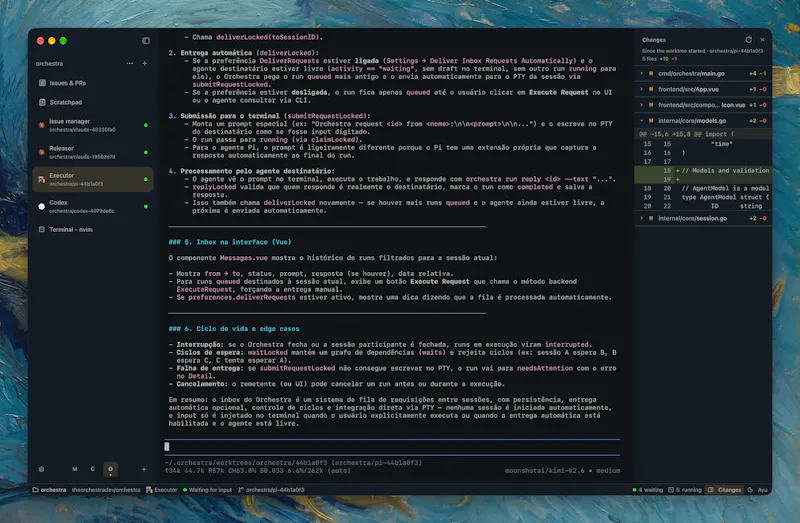Open the orchestra workspace more options menu
Image resolution: width=800 pixels, height=523 pixels.
click(x=130, y=64)
